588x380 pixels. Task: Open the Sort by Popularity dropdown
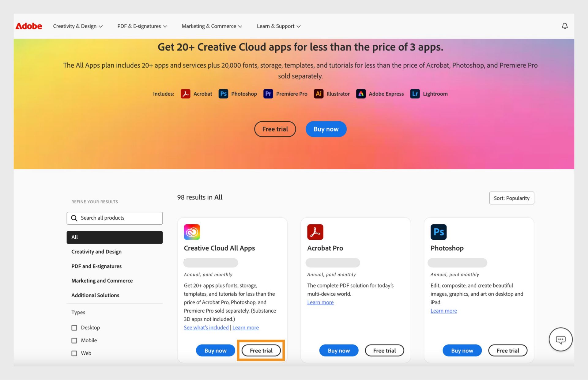point(511,198)
